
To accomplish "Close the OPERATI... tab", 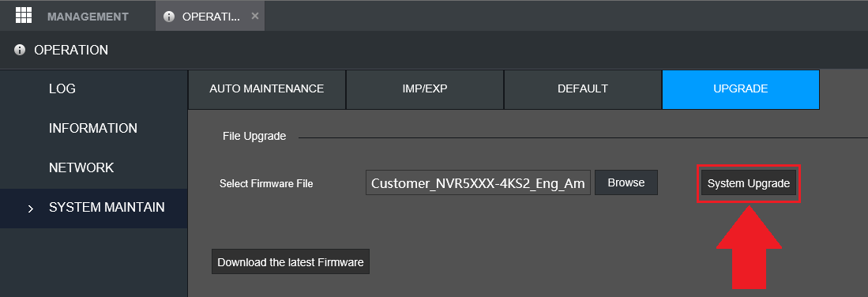I will pos(254,16).
